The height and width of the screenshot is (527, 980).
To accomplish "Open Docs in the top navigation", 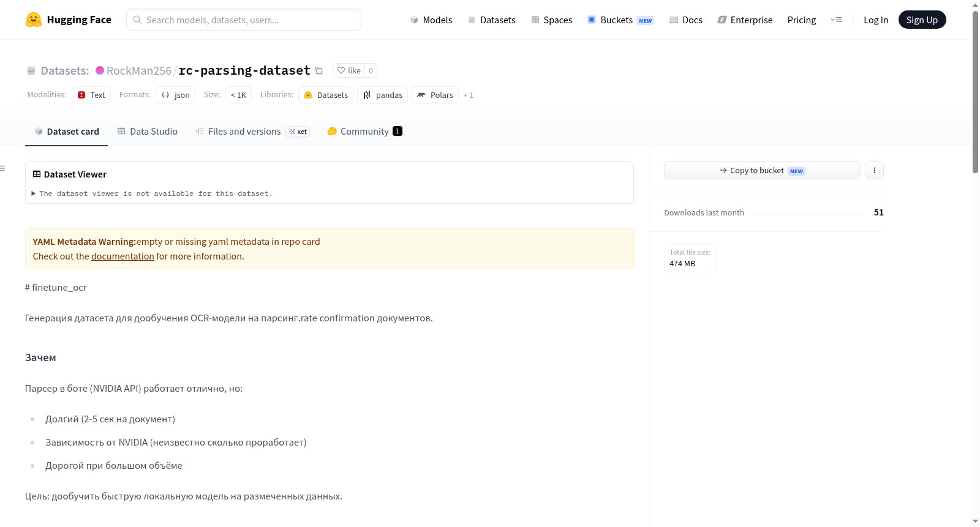I will click(686, 20).
